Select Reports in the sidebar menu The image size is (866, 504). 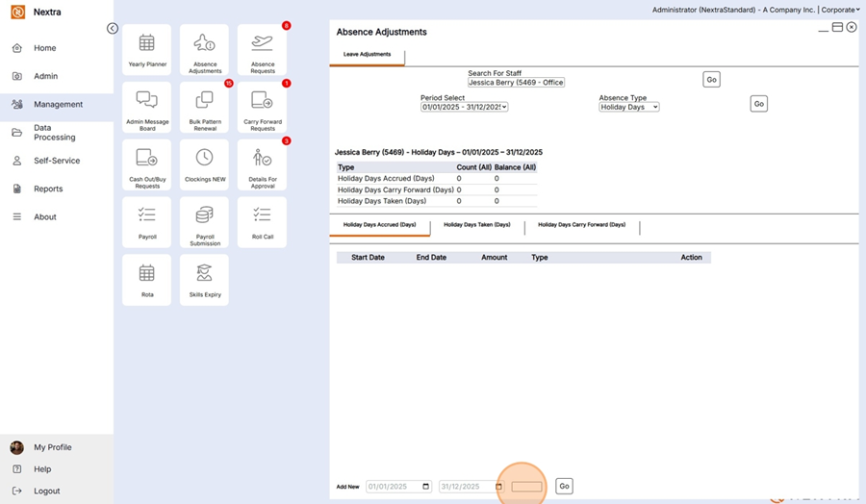point(48,189)
